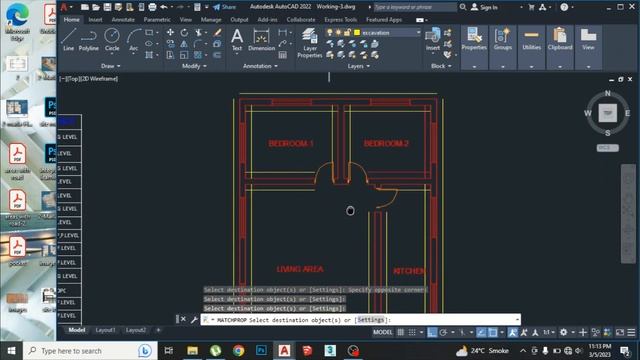Add a new layout with plus button
Viewport: 640px width, 360px height.
(158, 330)
